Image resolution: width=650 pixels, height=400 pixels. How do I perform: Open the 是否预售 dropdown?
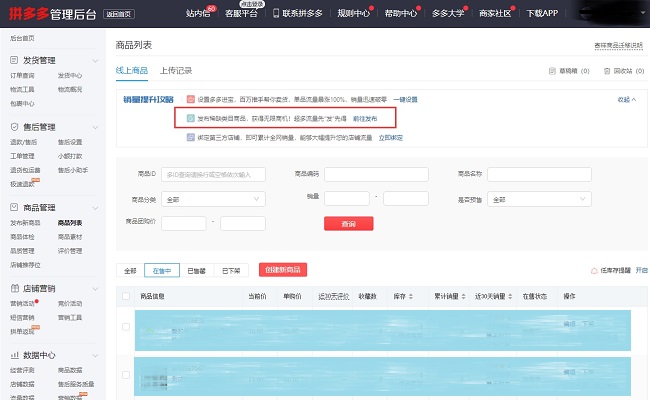coord(539,199)
